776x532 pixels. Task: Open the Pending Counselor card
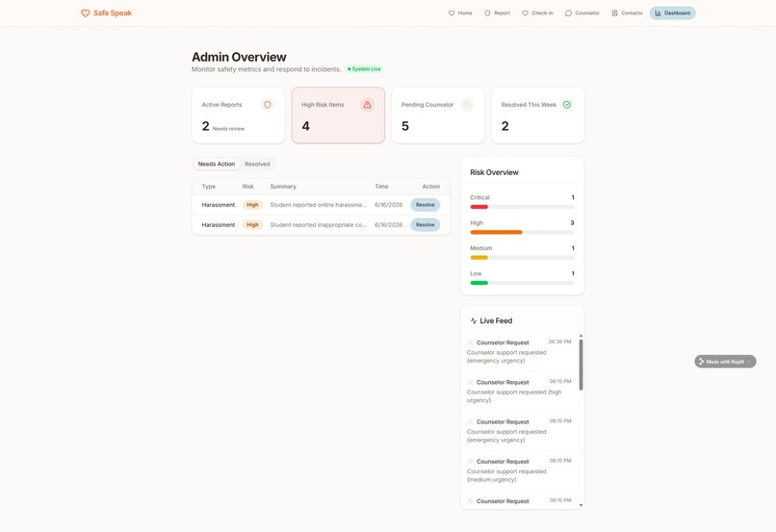pyautogui.click(x=438, y=115)
